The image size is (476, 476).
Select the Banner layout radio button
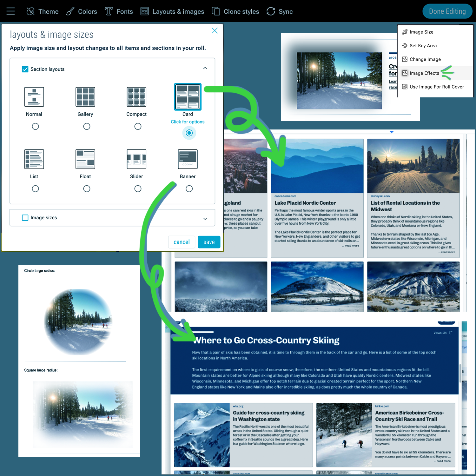[189, 189]
